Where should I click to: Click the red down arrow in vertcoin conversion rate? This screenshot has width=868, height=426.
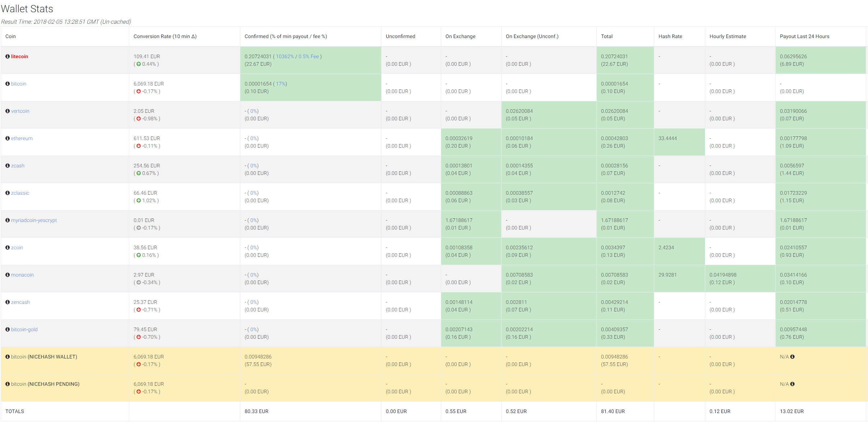(139, 119)
